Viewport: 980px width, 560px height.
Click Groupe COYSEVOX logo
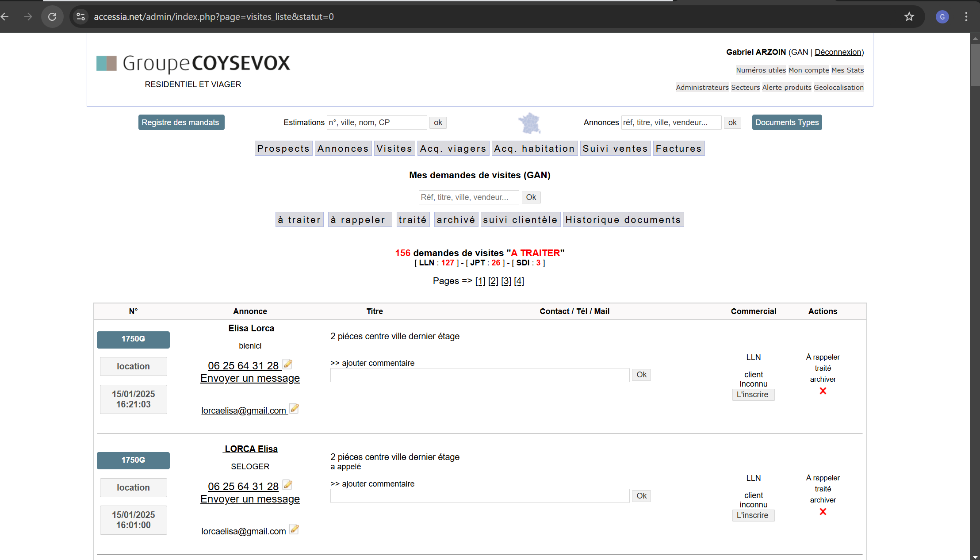[193, 63]
